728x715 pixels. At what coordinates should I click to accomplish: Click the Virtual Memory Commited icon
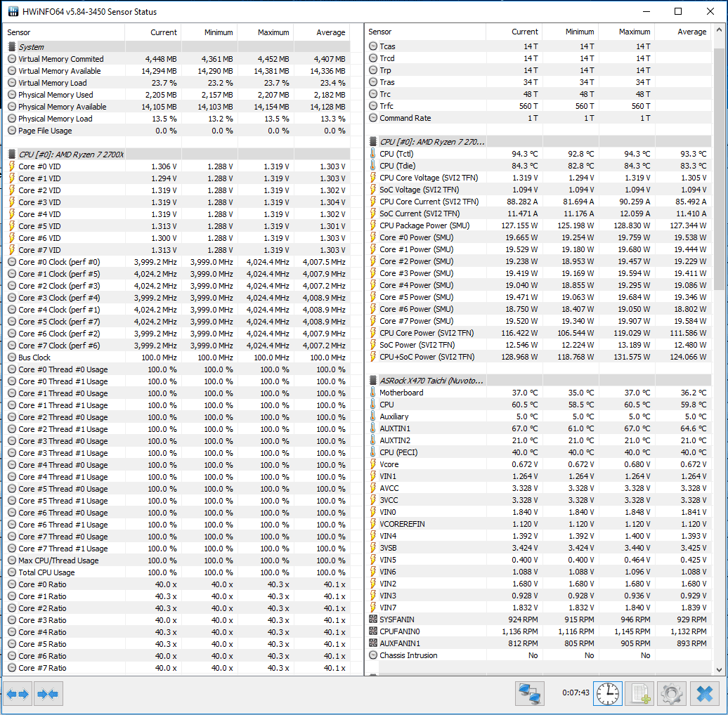[x=12, y=59]
